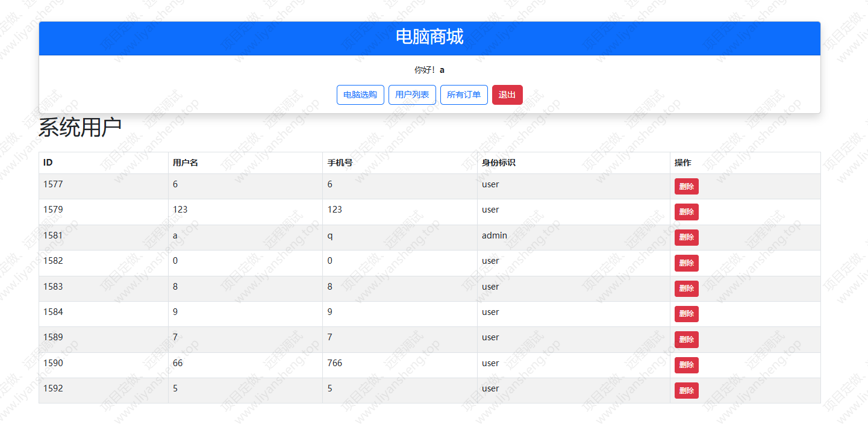Delete user with ID 1592
This screenshot has height=433, width=868.
(686, 390)
